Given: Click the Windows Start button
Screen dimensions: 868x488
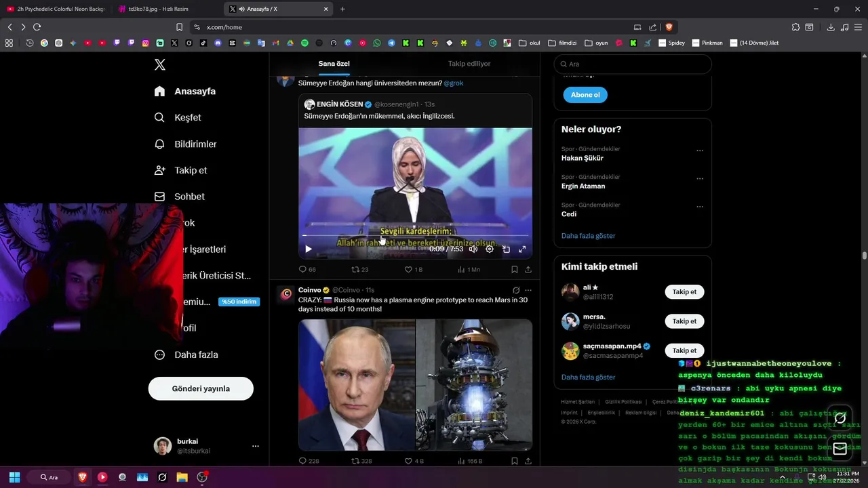Looking at the screenshot, I should pos(14,477).
